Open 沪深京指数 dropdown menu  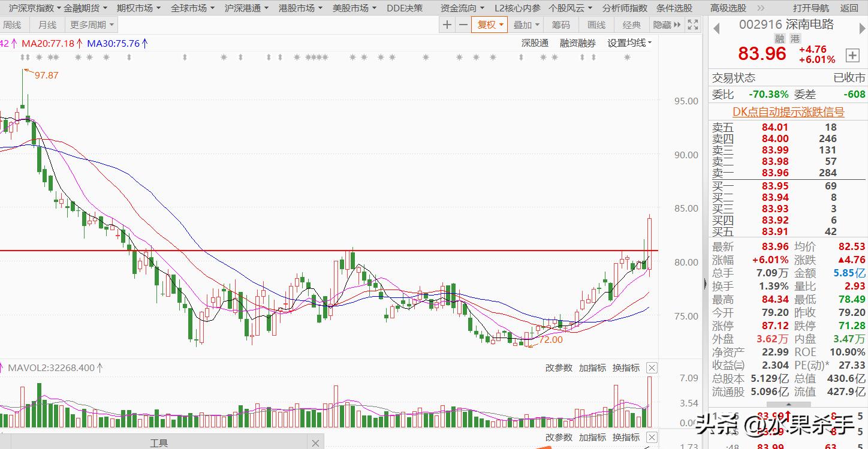click(34, 8)
